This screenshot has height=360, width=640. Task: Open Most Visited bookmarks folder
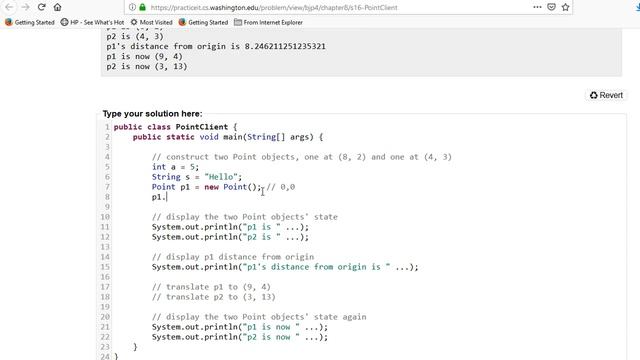pos(151,22)
